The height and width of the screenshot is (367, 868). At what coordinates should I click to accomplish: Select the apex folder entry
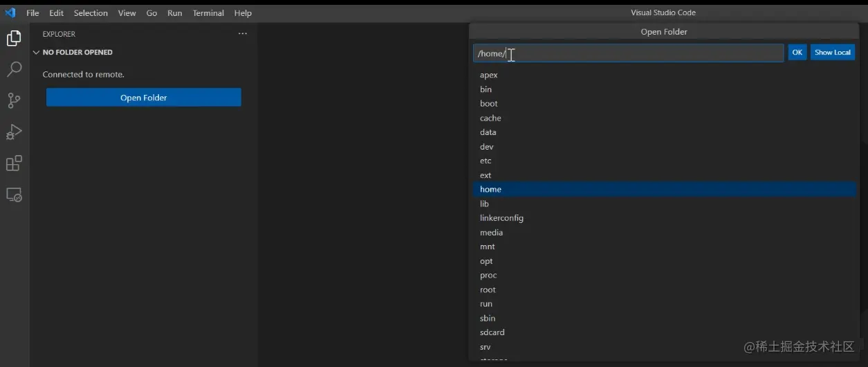click(664, 75)
